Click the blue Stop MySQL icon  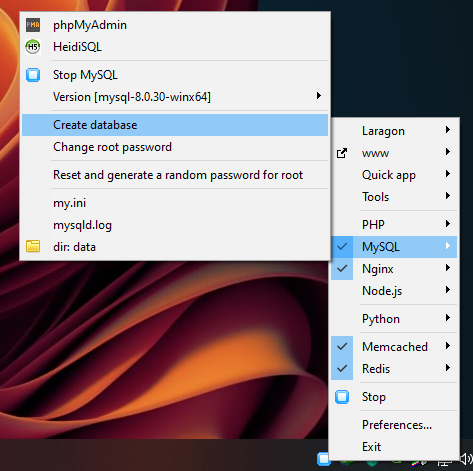tap(33, 75)
